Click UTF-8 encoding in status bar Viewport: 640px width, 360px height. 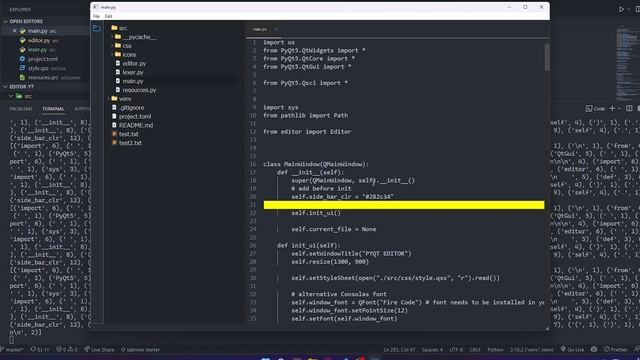456,350
